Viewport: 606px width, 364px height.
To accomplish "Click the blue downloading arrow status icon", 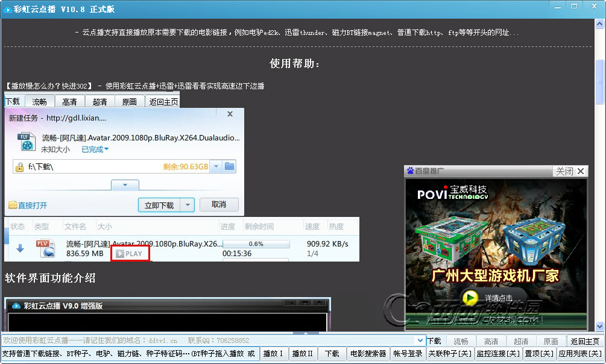I will [20, 248].
